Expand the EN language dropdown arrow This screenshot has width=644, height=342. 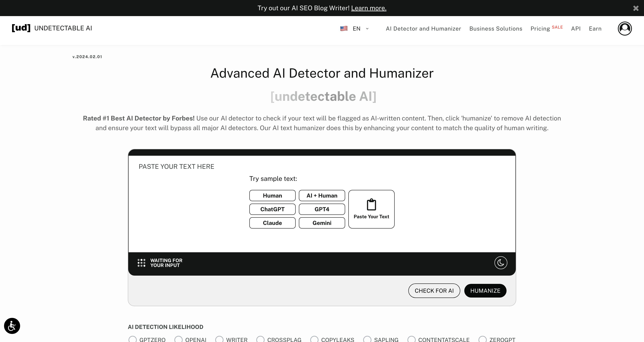tap(367, 29)
